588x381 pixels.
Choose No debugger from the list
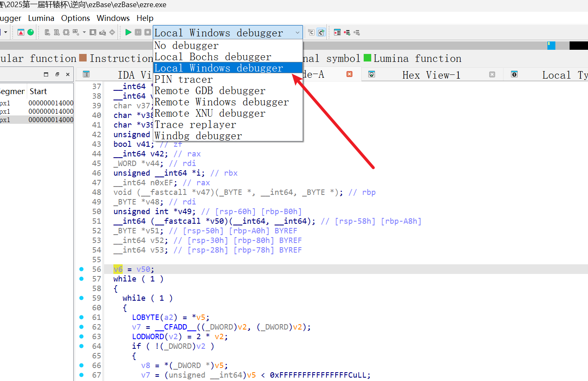228,45
